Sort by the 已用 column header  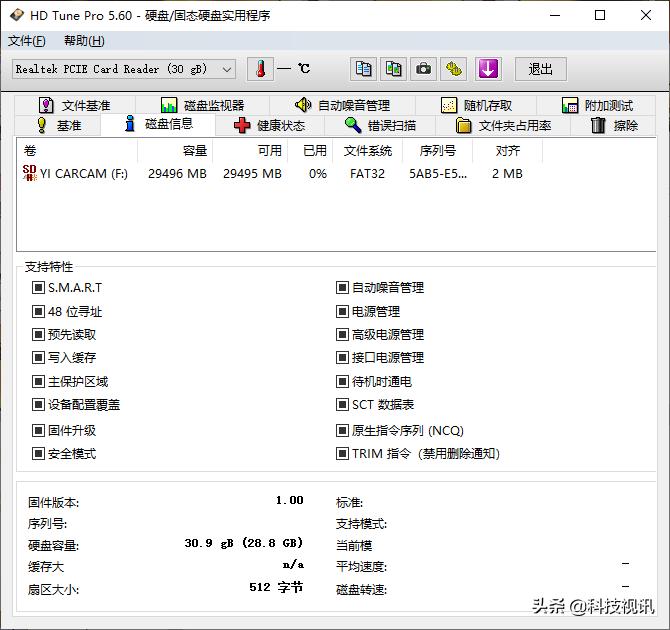(x=310, y=150)
